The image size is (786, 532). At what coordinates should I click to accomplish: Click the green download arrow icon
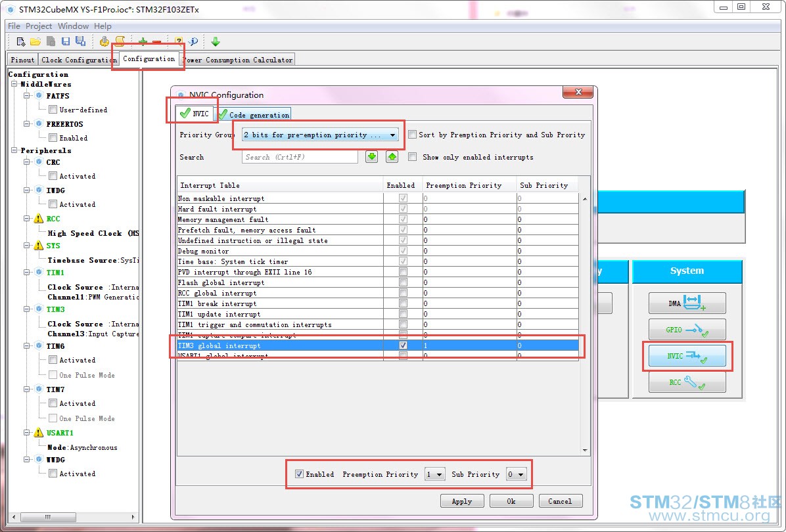coord(216,41)
